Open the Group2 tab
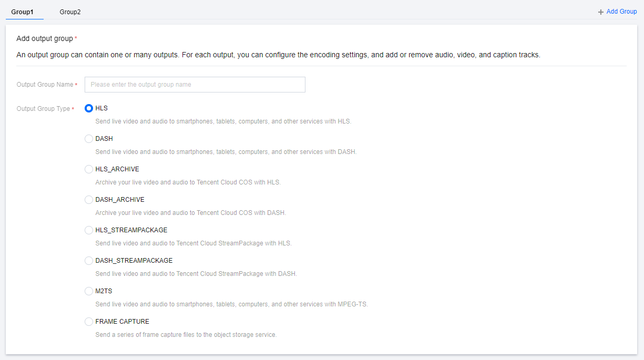The width and height of the screenshot is (644, 360). [70, 12]
